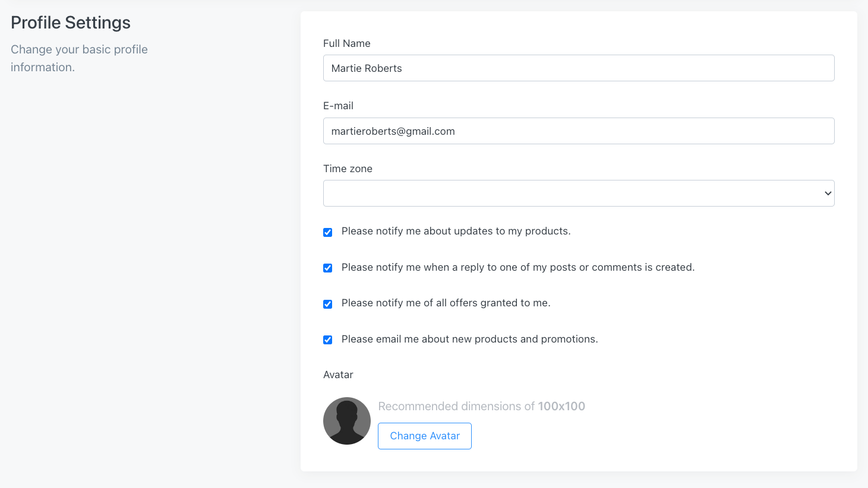Click 'new products and promotions' label text

click(x=469, y=339)
